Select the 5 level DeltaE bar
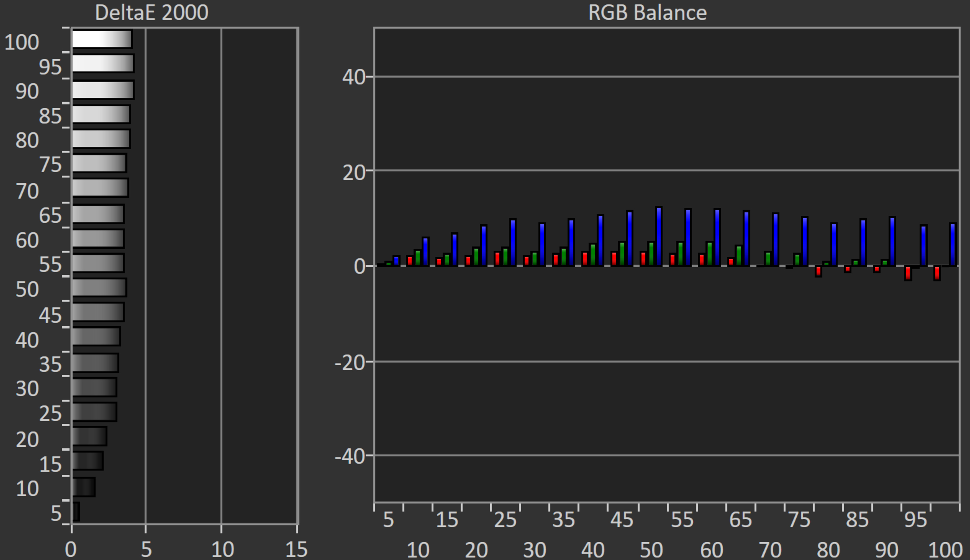970x560 pixels. tap(76, 512)
